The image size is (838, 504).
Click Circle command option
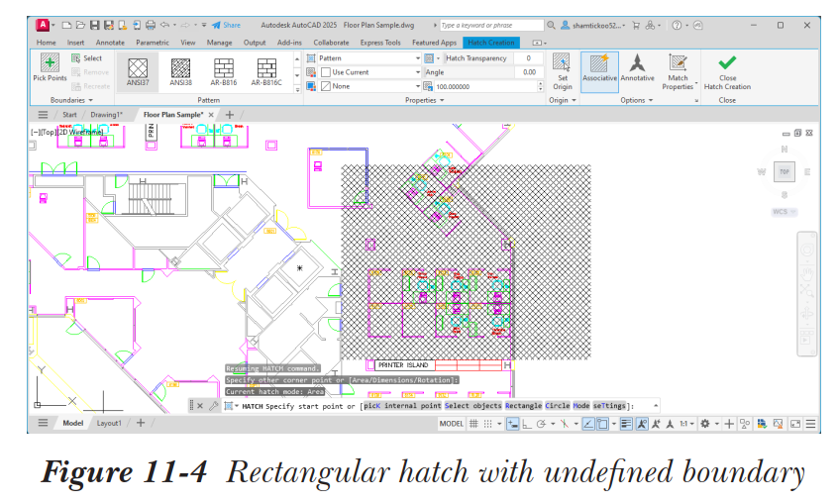point(557,406)
